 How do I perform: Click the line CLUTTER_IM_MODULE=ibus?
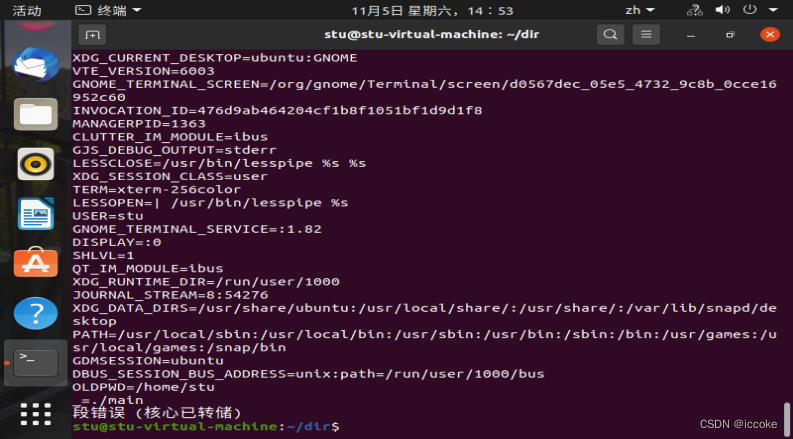(x=170, y=137)
